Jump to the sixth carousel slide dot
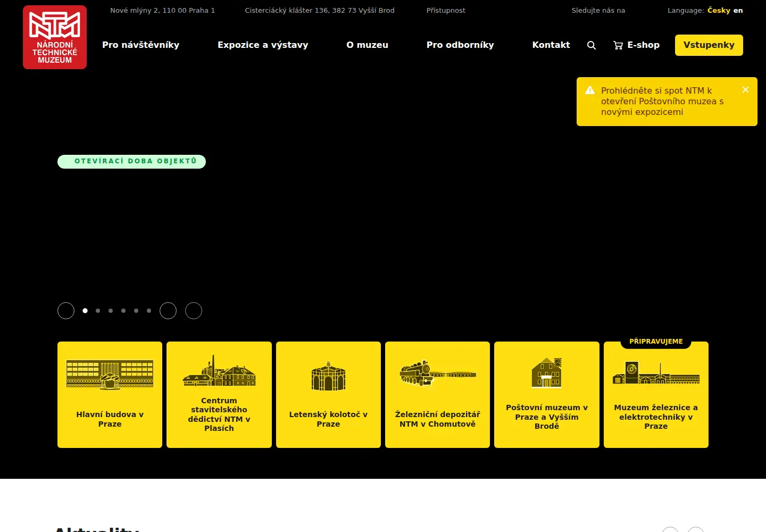This screenshot has width=766, height=532. coord(149,311)
